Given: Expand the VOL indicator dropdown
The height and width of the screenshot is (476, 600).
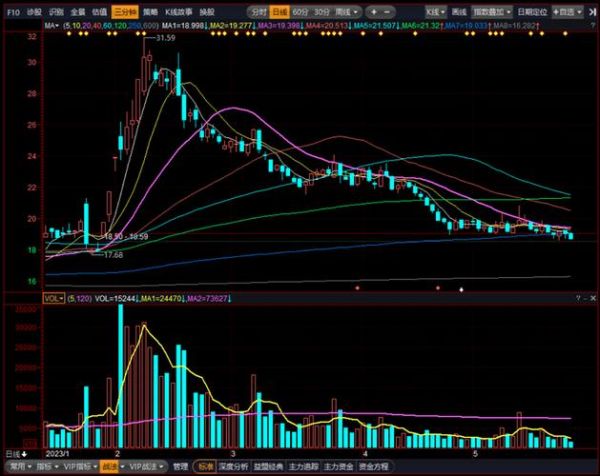Looking at the screenshot, I should [53, 297].
